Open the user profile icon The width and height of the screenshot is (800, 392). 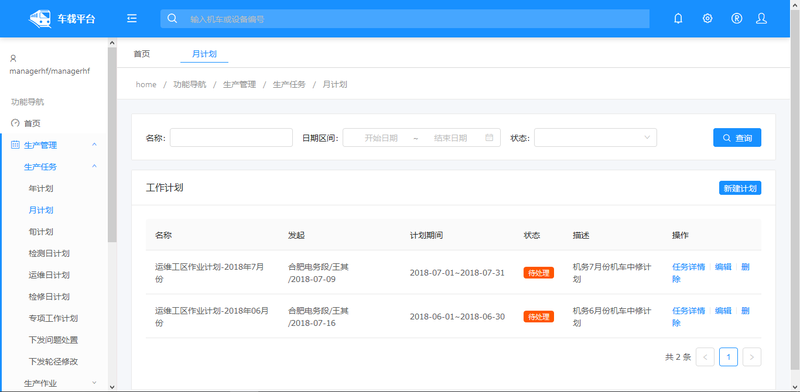[x=761, y=18]
